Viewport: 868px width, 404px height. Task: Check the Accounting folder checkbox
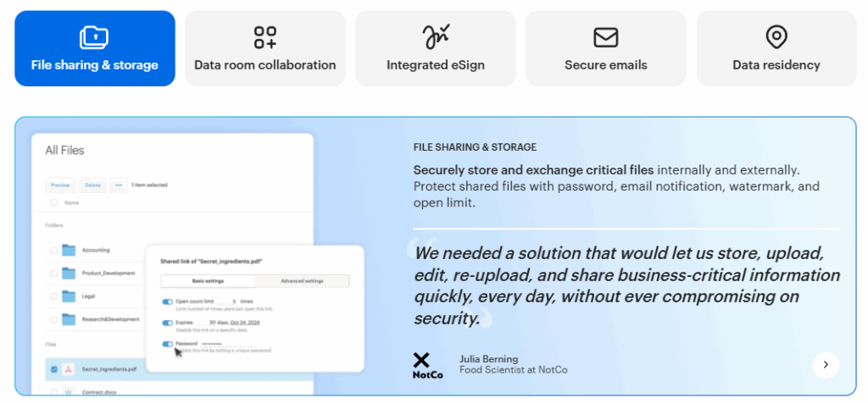point(54,251)
